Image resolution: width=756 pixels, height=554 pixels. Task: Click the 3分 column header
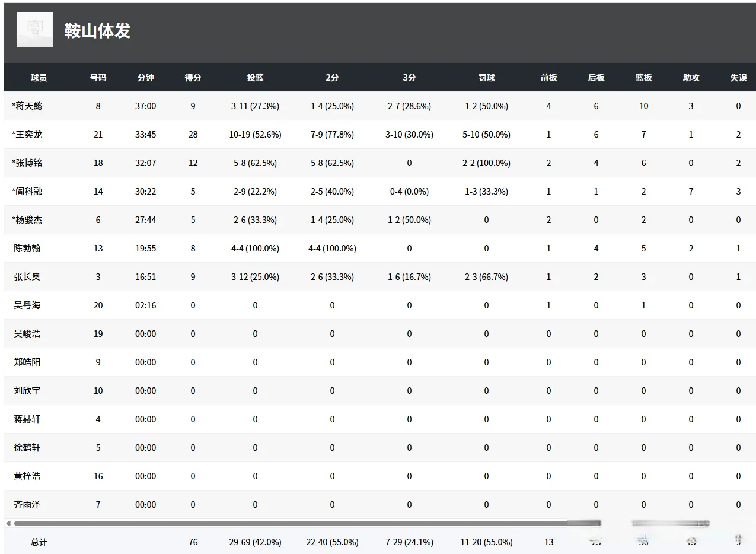tap(409, 78)
